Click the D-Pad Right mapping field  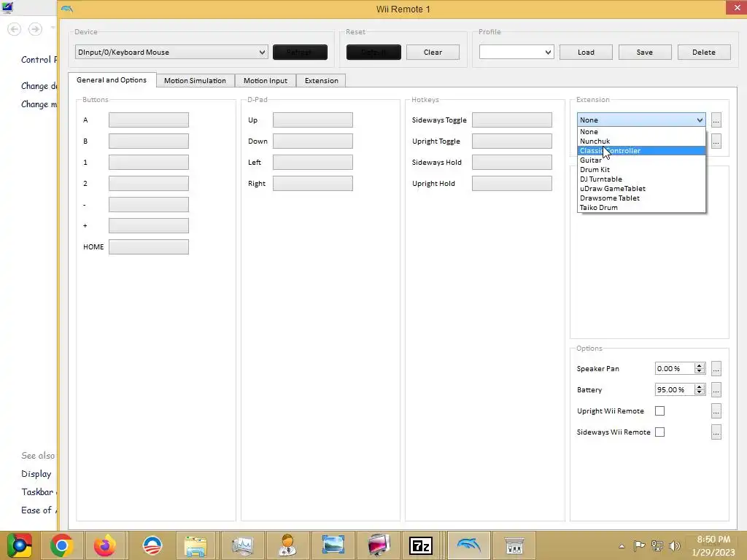[x=312, y=183]
